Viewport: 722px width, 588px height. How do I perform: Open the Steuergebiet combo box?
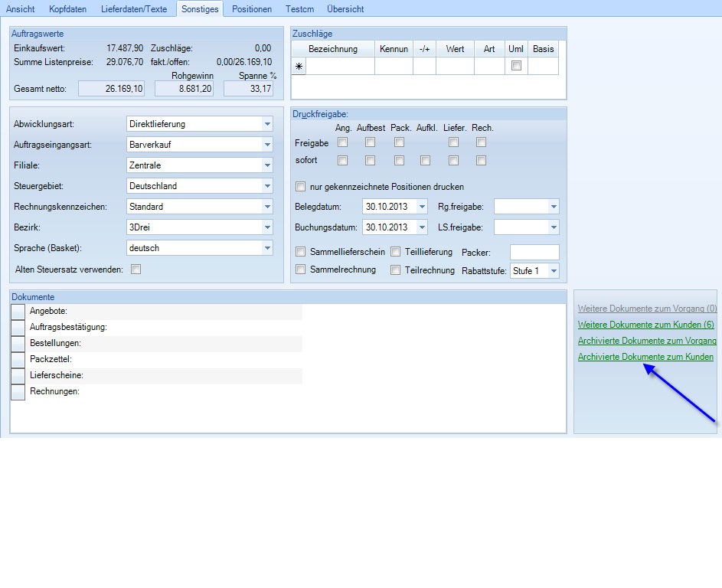coord(266,186)
